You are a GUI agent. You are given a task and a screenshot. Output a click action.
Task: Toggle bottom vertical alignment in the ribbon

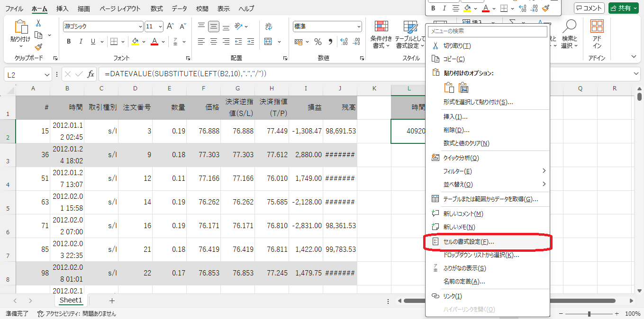226,27
